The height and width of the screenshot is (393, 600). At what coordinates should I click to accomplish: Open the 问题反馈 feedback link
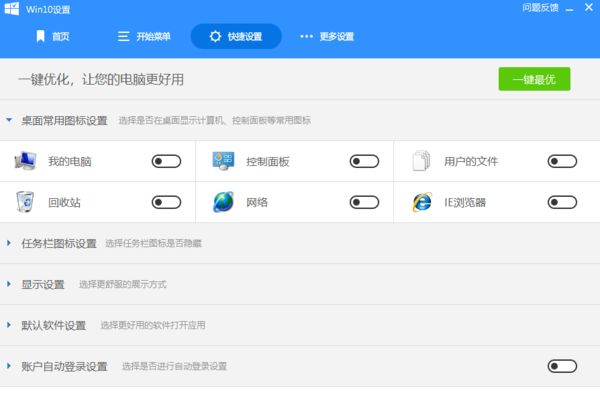tap(540, 8)
